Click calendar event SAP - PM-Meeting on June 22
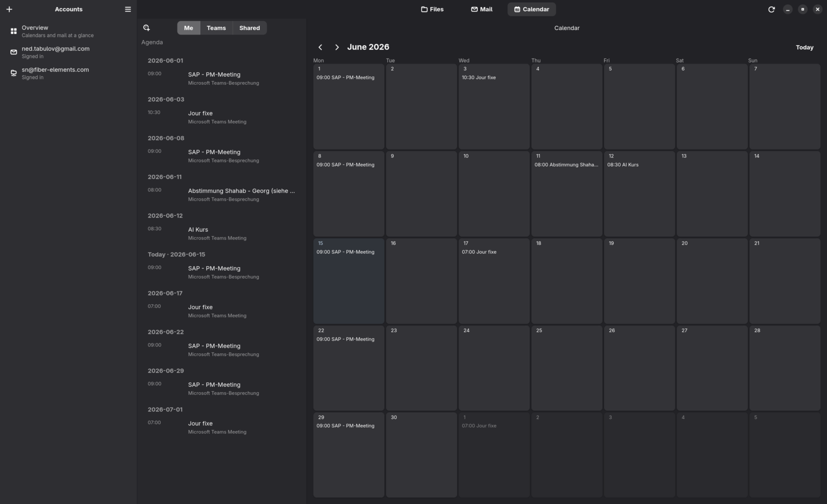This screenshot has height=504, width=827. pos(345,339)
